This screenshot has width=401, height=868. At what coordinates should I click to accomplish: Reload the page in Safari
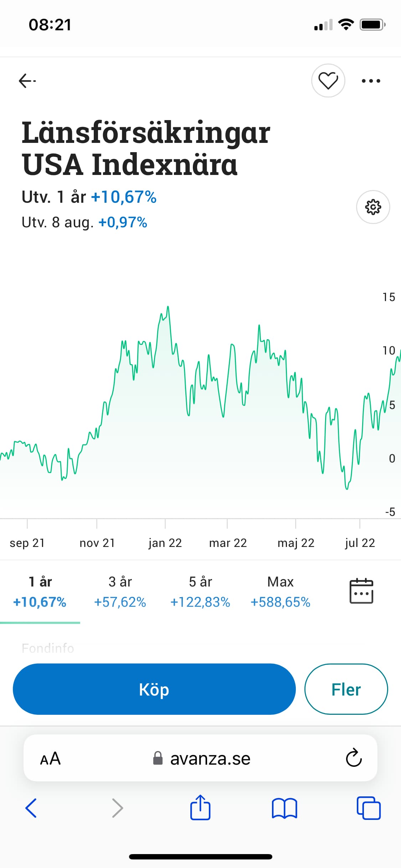[x=354, y=758]
